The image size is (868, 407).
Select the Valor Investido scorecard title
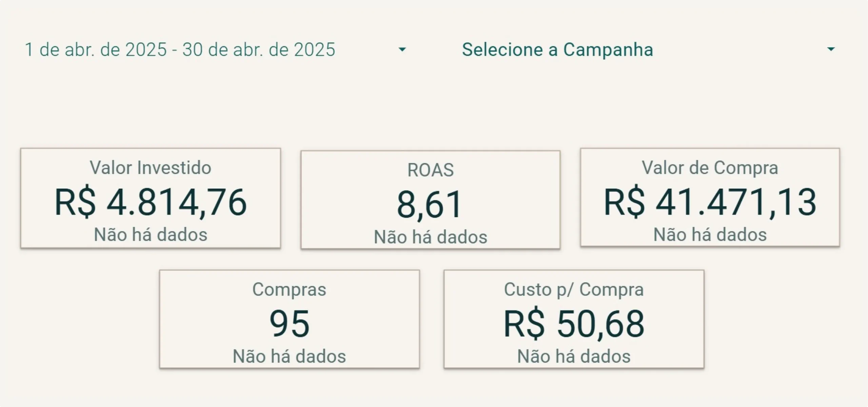pyautogui.click(x=151, y=168)
